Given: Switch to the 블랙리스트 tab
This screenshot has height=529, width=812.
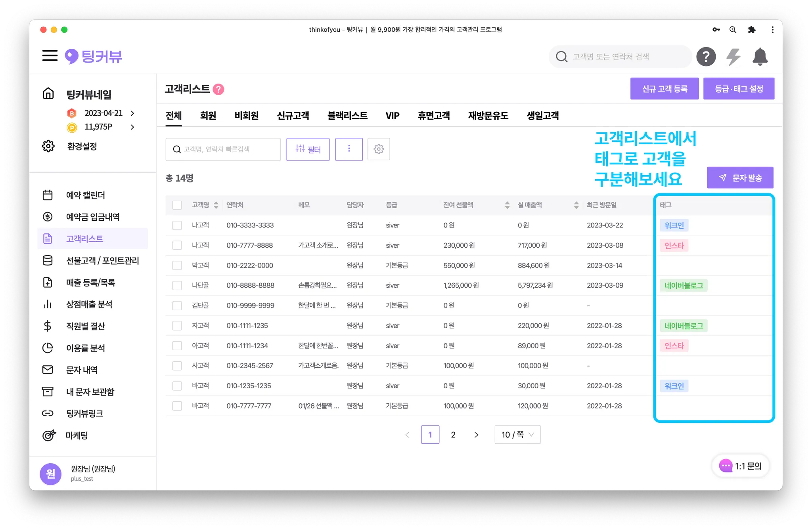Looking at the screenshot, I should (347, 116).
